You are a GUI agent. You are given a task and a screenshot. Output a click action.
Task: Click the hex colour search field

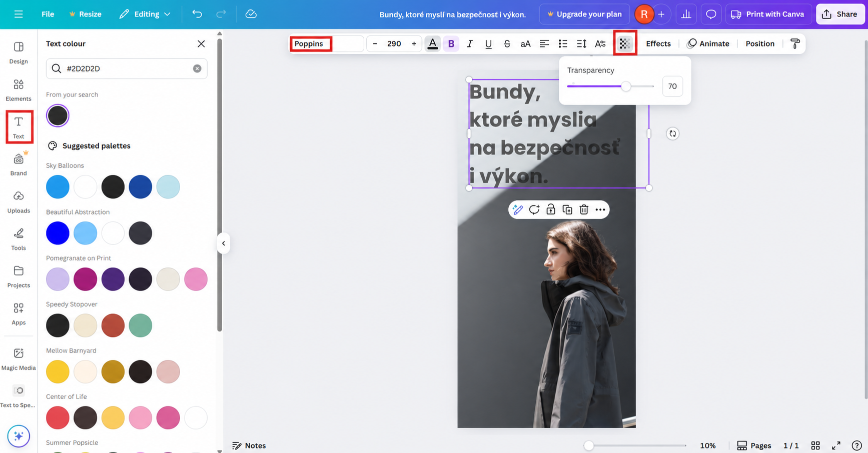point(127,68)
